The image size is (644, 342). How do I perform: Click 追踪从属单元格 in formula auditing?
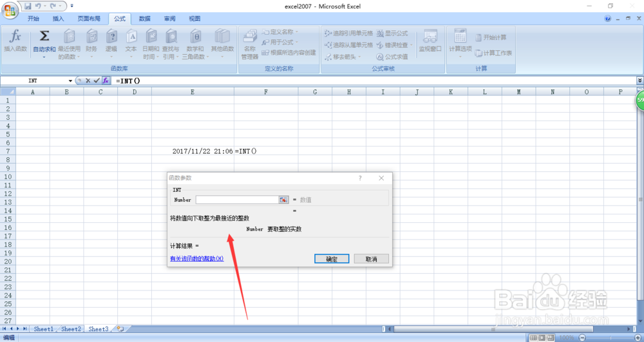(x=348, y=44)
